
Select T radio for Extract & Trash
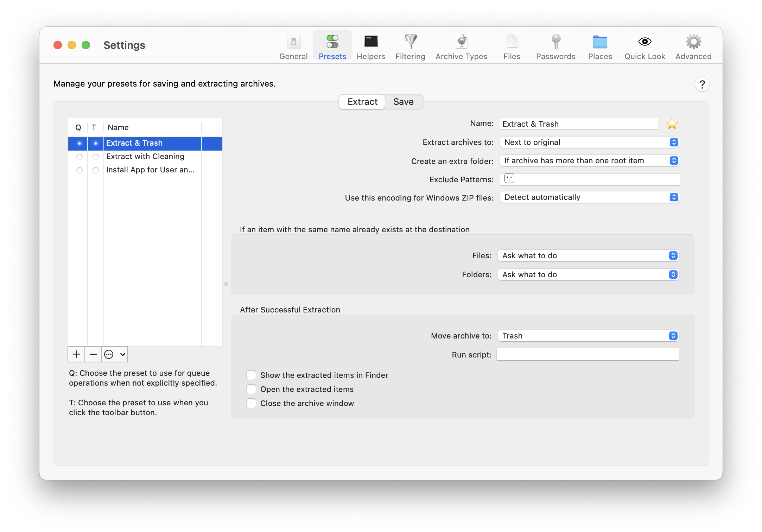(95, 143)
